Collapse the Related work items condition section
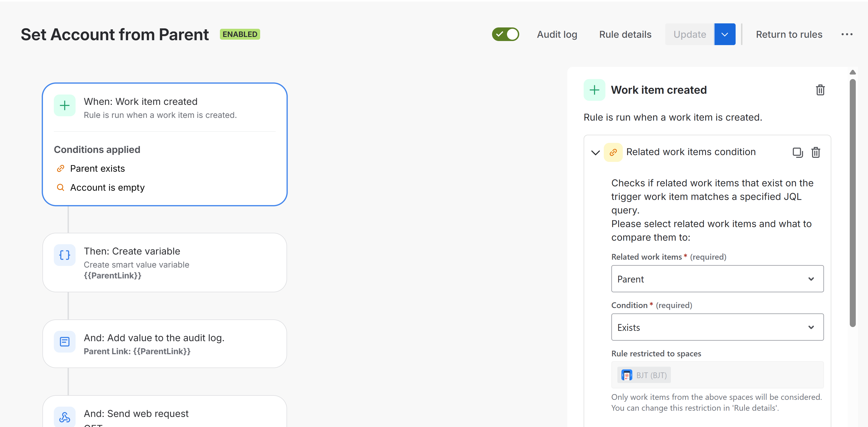This screenshot has height=427, width=868. point(595,153)
